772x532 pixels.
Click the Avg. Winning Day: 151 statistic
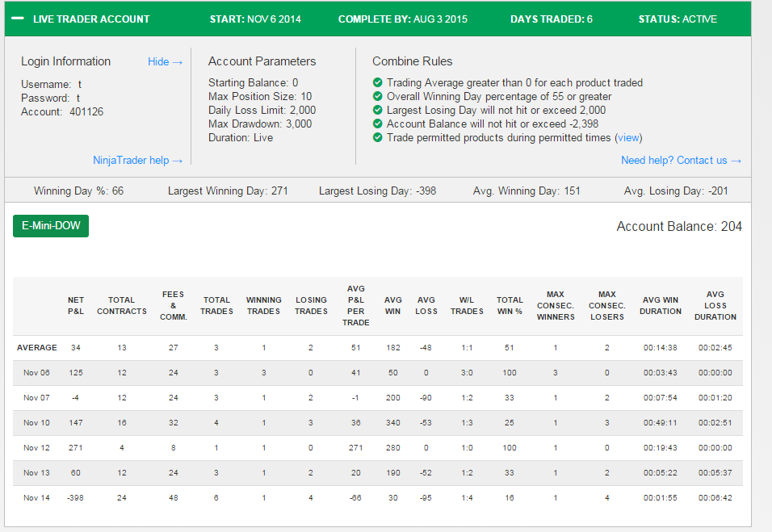tap(527, 191)
